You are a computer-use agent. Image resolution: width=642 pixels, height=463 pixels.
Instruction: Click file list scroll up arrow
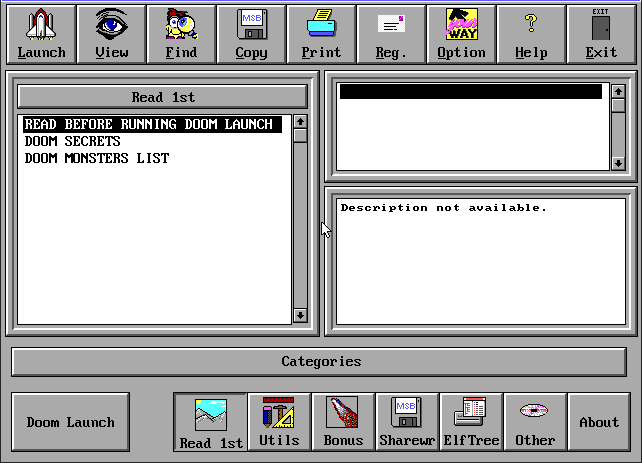tap(300, 122)
